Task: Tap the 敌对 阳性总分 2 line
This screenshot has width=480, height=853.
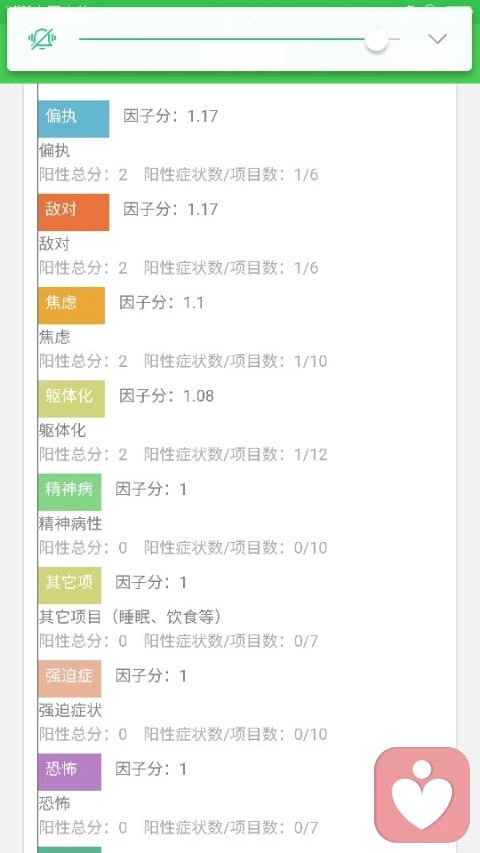Action: 83,268
